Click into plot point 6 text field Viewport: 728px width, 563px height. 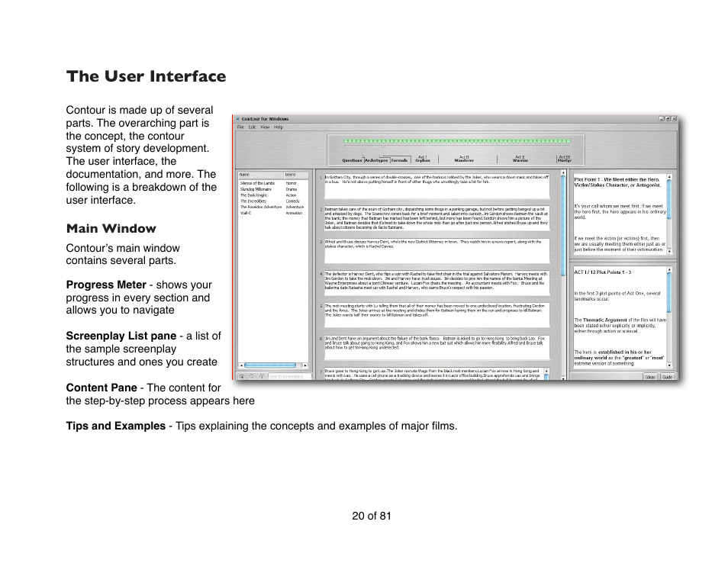(x=437, y=348)
